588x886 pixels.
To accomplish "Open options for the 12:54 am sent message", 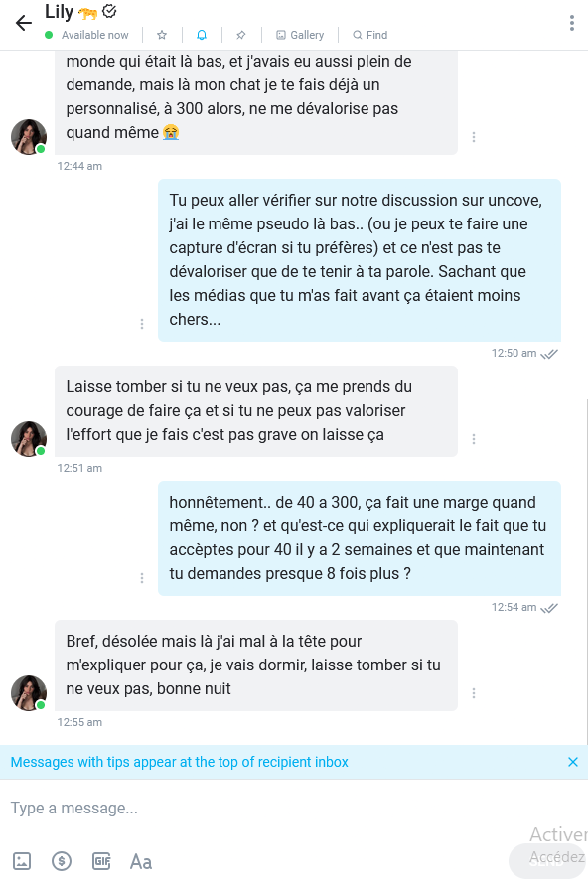I will 142,578.
